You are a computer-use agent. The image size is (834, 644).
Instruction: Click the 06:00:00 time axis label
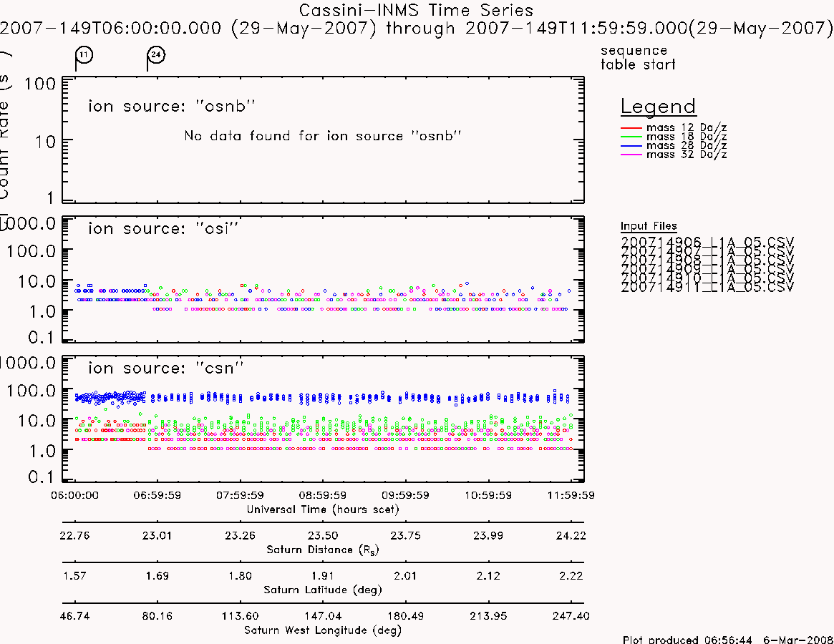[x=74, y=495]
